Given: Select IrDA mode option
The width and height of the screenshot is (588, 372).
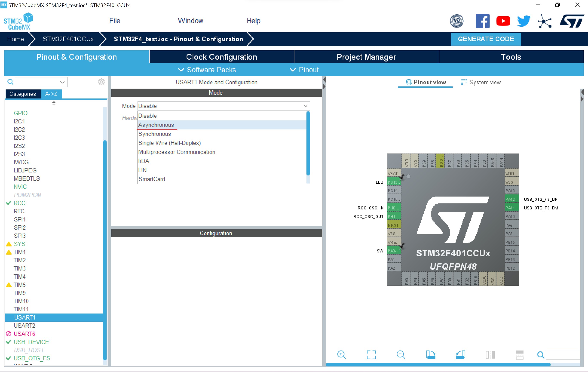Looking at the screenshot, I should (x=222, y=161).
